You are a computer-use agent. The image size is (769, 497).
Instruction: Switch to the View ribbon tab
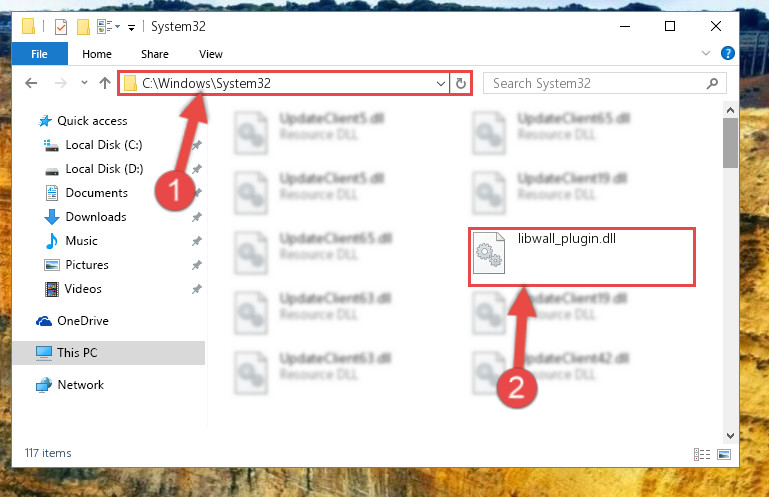[x=211, y=54]
